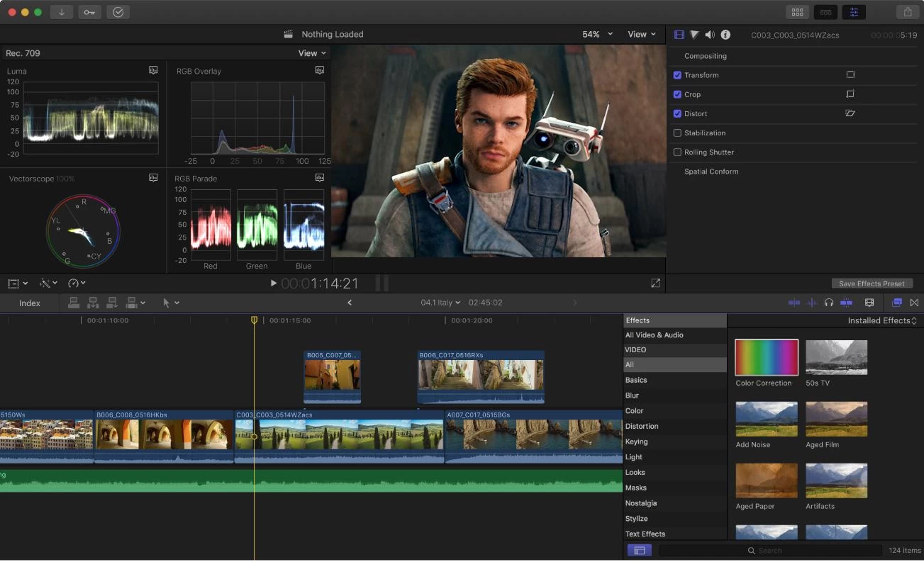Viewport: 924px width, 562px height.
Task: Select the Aged Paper effect thumbnail
Action: click(x=767, y=480)
